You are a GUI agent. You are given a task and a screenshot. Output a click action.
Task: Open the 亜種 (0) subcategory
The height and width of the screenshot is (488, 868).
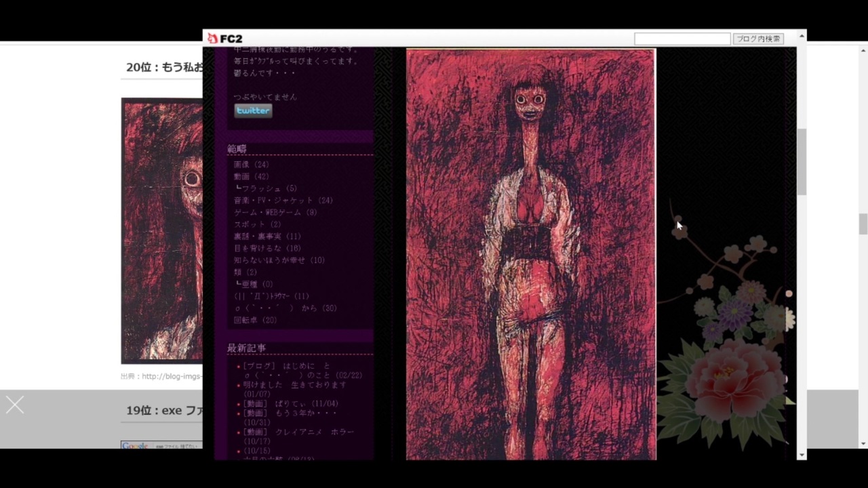257,285
